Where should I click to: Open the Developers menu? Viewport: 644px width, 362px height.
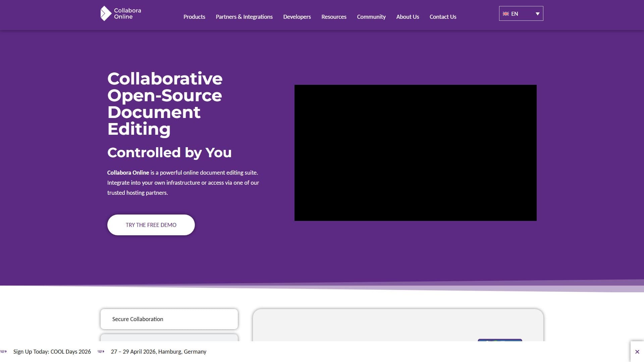pyautogui.click(x=297, y=17)
